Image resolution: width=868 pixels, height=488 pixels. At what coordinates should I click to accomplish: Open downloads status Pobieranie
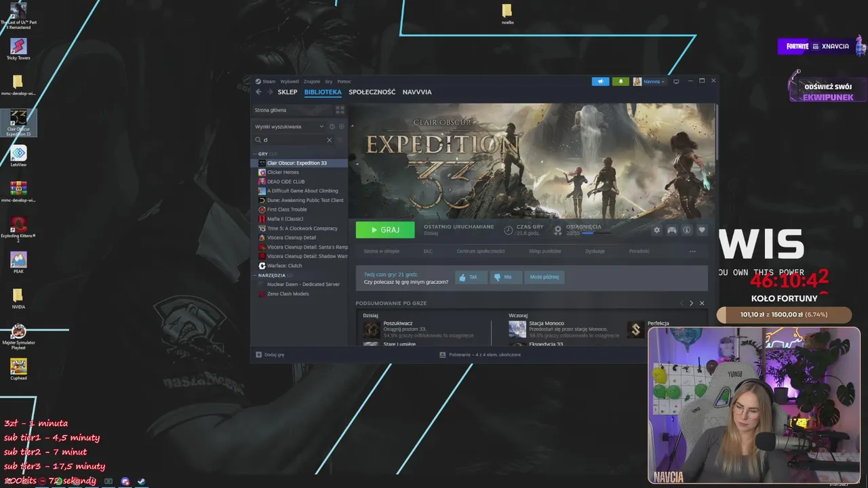(x=480, y=354)
